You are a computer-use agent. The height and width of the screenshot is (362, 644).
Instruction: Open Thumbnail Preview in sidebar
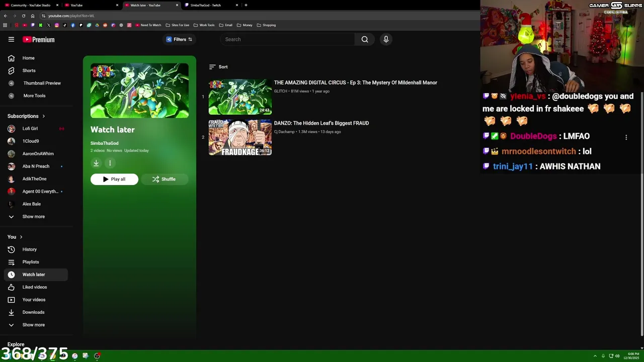pyautogui.click(x=35, y=83)
